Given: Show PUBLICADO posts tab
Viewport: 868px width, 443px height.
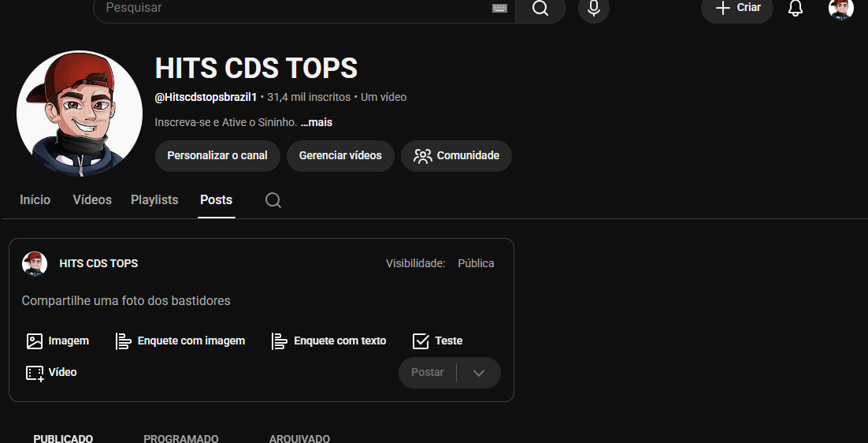Looking at the screenshot, I should click(x=63, y=438).
